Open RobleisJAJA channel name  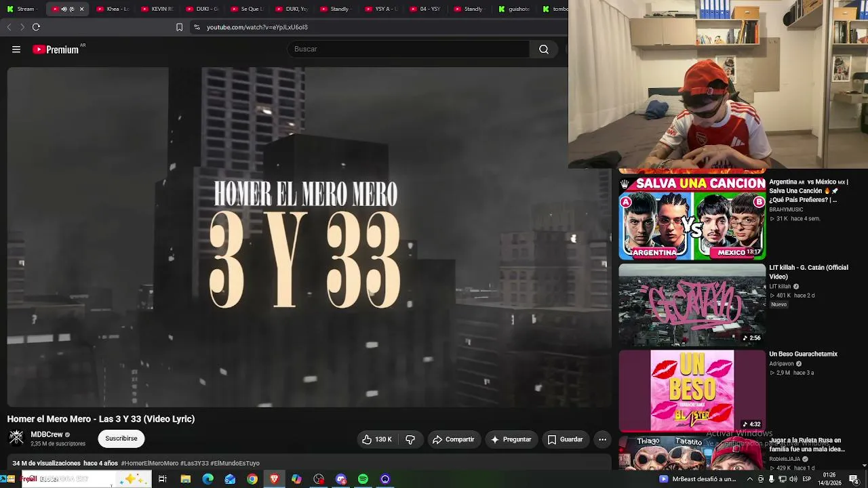point(785,459)
